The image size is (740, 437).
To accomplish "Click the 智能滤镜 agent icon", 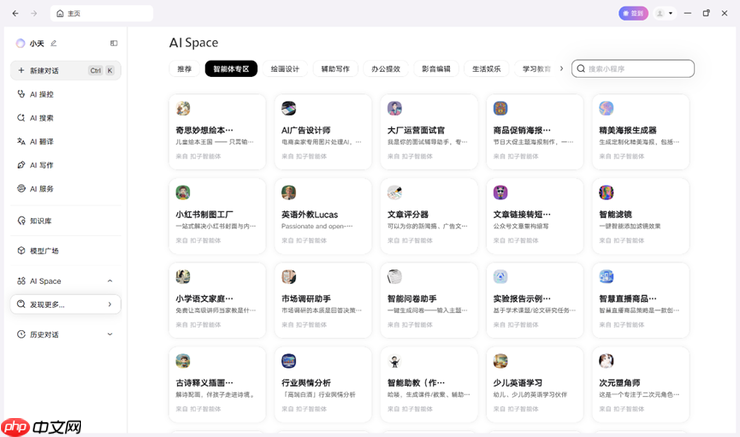I will point(606,193).
